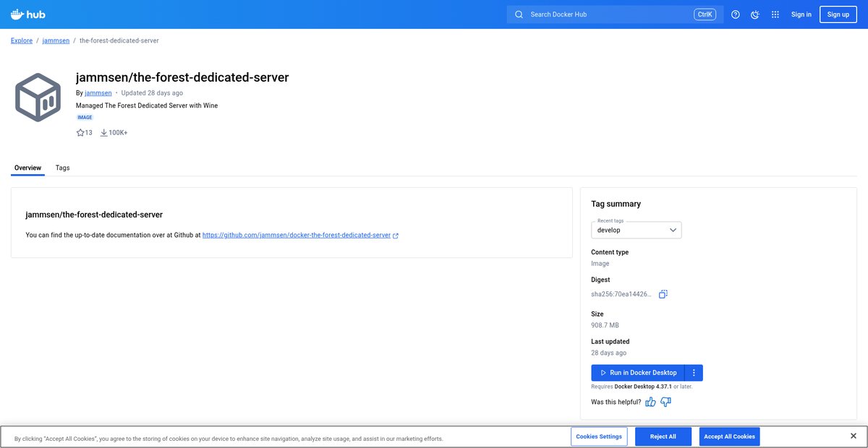Select the Overview tab
The width and height of the screenshot is (868, 448).
[x=27, y=168]
